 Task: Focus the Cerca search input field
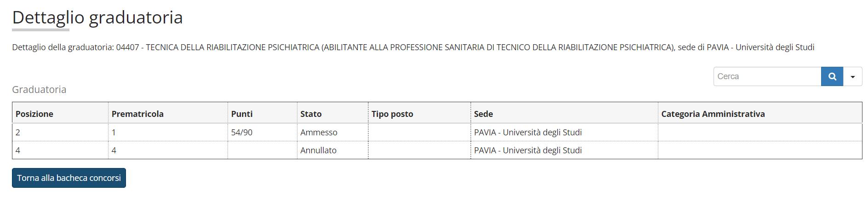click(x=767, y=76)
